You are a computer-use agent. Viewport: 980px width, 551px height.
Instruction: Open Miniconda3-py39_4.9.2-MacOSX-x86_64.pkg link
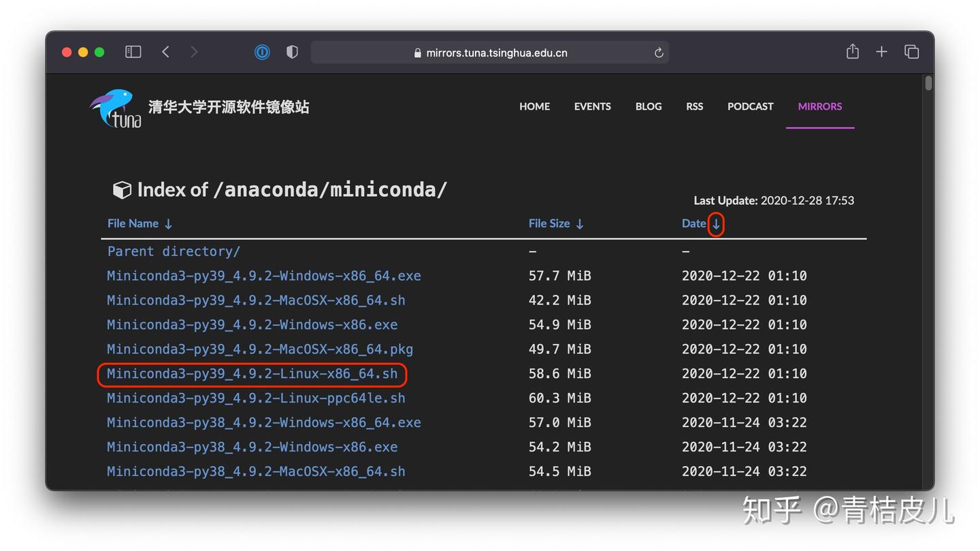click(x=259, y=349)
